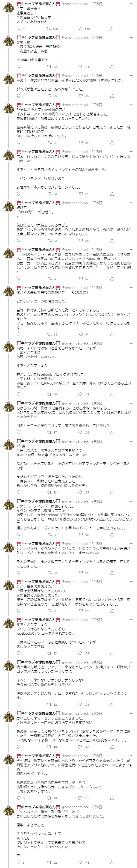This screenshot has height=868, width=137.
Task: Open replies on tweet with 79 retweets
Action: click(18, 798)
